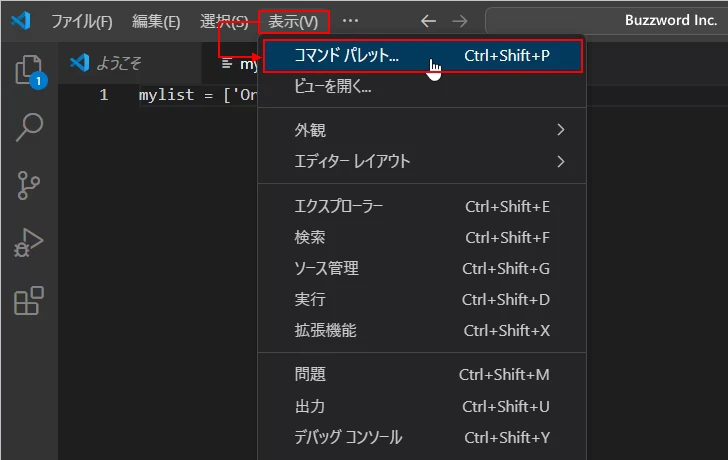Close the 表示(V) menu from the menu bar
Viewport: 728px width, 460px height.
[x=293, y=21]
